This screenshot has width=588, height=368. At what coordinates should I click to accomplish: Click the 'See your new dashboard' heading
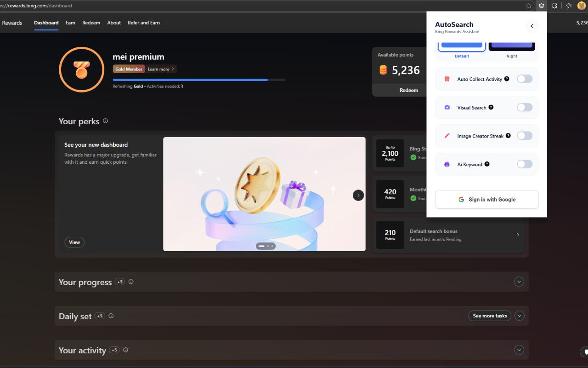pyautogui.click(x=96, y=144)
